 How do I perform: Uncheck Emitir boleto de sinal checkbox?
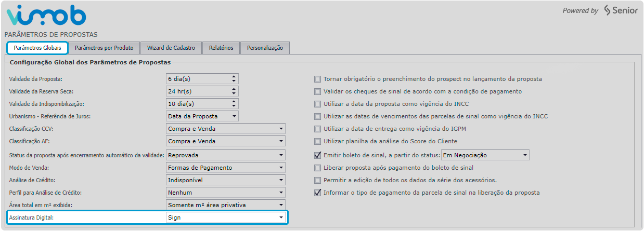coord(317,155)
